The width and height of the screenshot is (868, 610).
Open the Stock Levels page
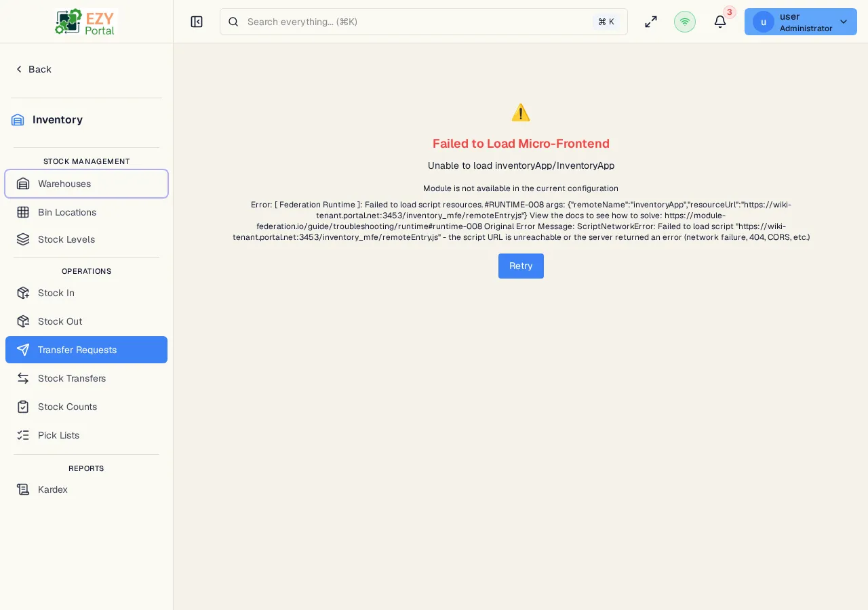pyautogui.click(x=86, y=239)
